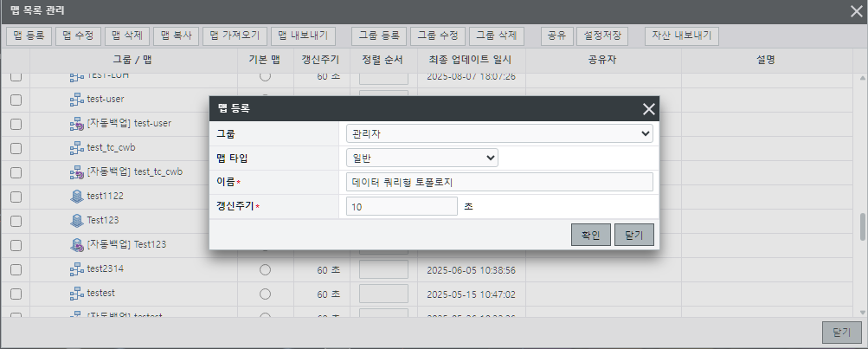The width and height of the screenshot is (868, 349).
Task: Tick the checkbox for test1122 row
Action: [16, 197]
